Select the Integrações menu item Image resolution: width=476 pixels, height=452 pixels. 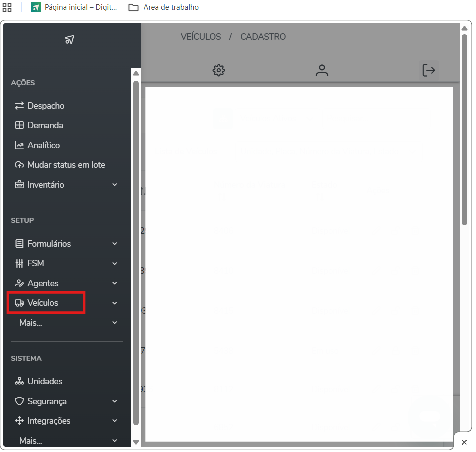pos(49,421)
